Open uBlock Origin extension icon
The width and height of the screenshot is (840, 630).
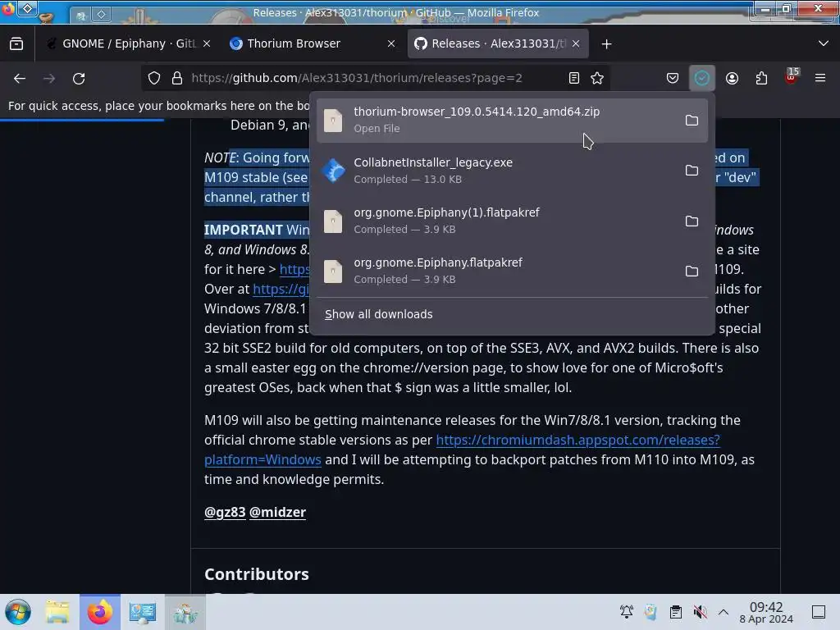tap(792, 78)
